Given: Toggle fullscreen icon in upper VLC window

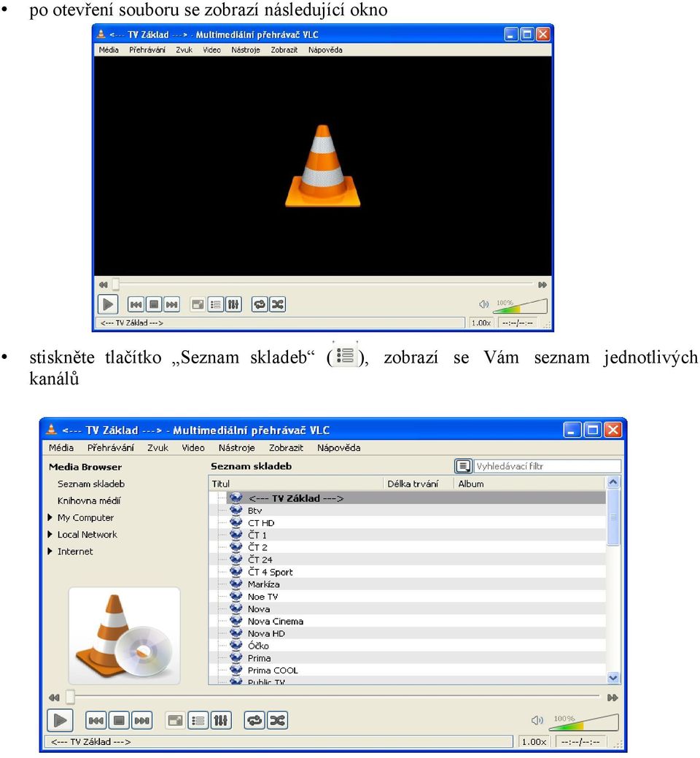Looking at the screenshot, I should click(198, 304).
